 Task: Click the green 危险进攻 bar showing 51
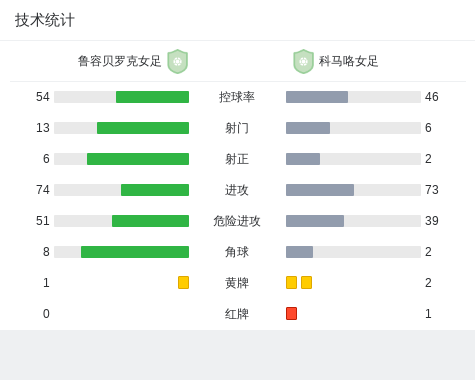click(x=150, y=221)
